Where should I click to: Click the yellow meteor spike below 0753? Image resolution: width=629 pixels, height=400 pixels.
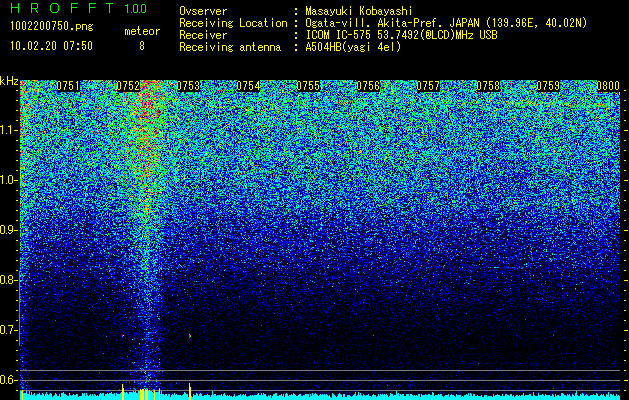(190, 391)
